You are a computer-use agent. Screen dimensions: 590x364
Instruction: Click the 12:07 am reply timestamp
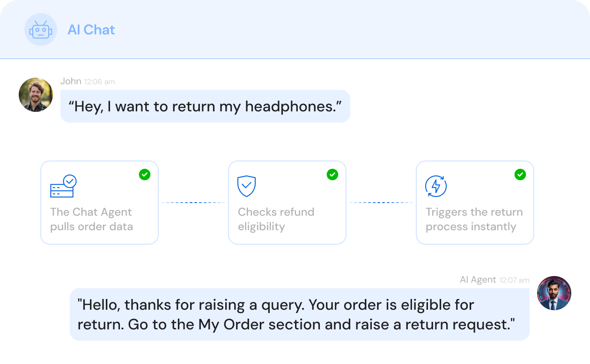[514, 280]
